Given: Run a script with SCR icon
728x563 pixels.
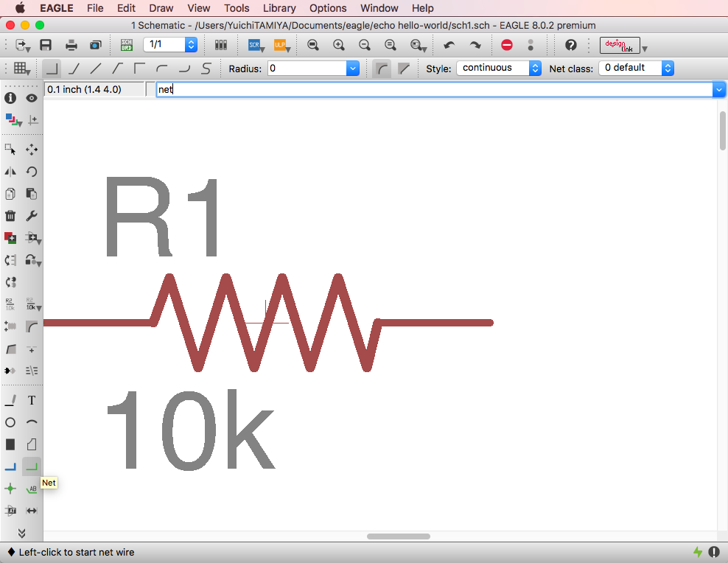Looking at the screenshot, I should [254, 45].
